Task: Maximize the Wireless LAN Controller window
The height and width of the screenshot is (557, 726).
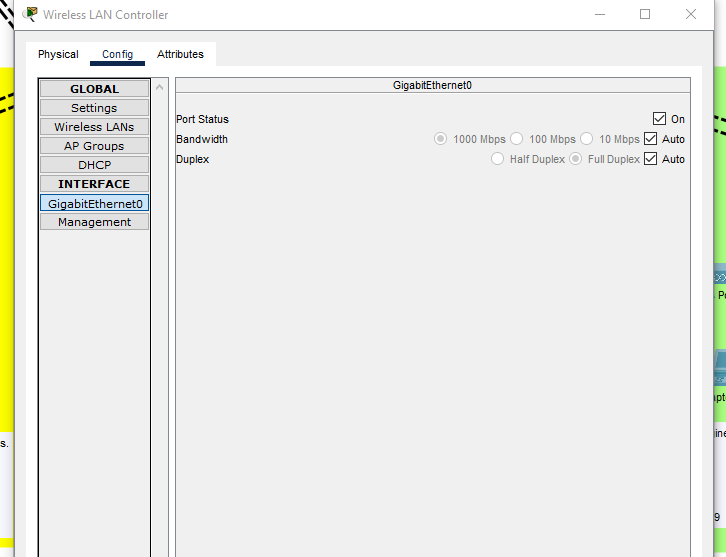Action: (x=645, y=15)
